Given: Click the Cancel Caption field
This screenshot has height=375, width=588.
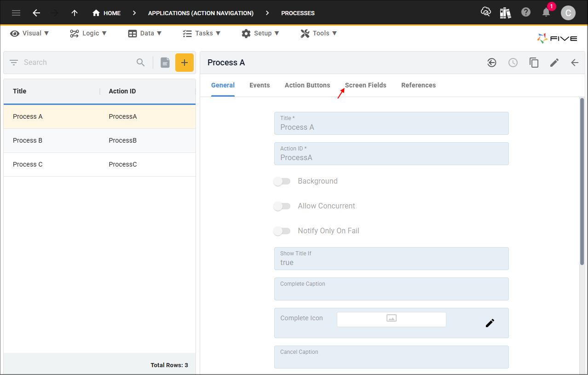Looking at the screenshot, I should pyautogui.click(x=392, y=357).
